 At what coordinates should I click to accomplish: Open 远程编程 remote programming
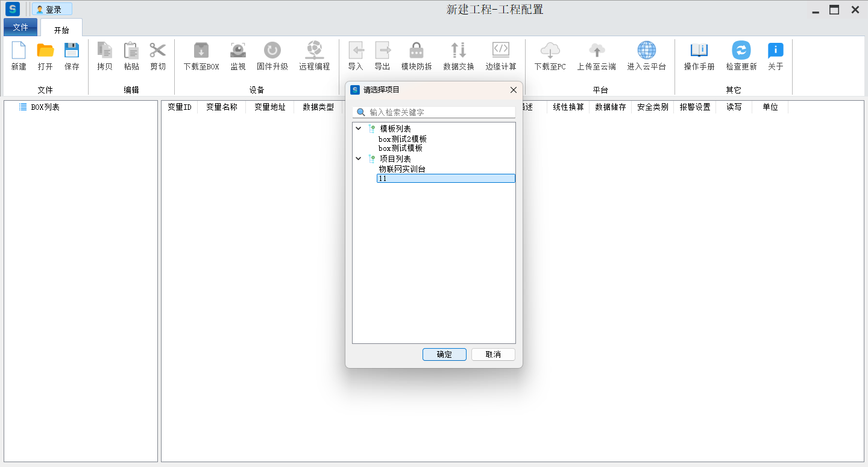[x=314, y=51]
